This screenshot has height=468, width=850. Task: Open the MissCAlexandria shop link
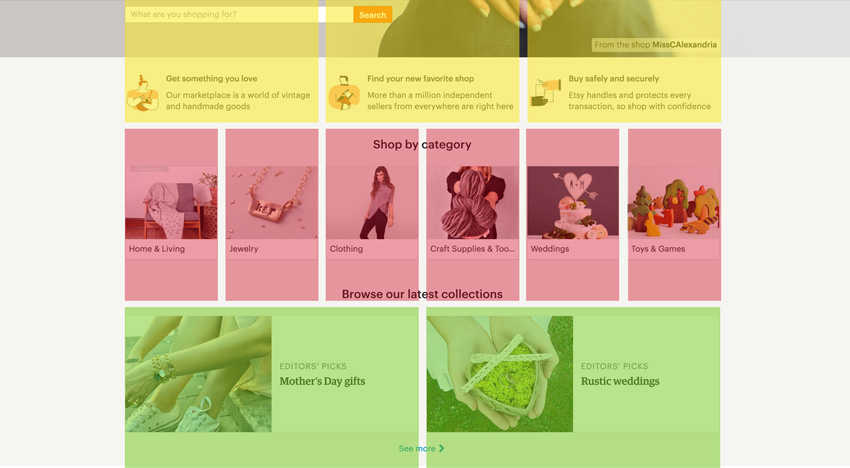tap(684, 44)
